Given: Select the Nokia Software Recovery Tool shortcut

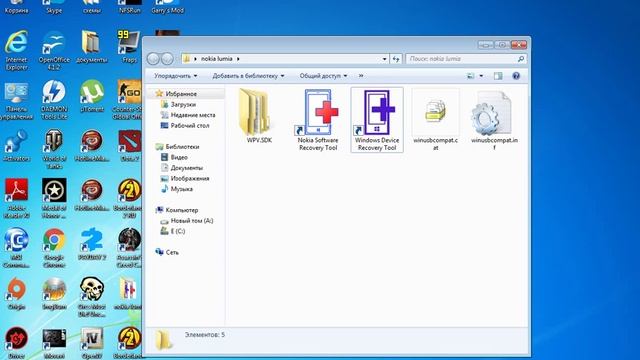Looking at the screenshot, I should point(318,120).
